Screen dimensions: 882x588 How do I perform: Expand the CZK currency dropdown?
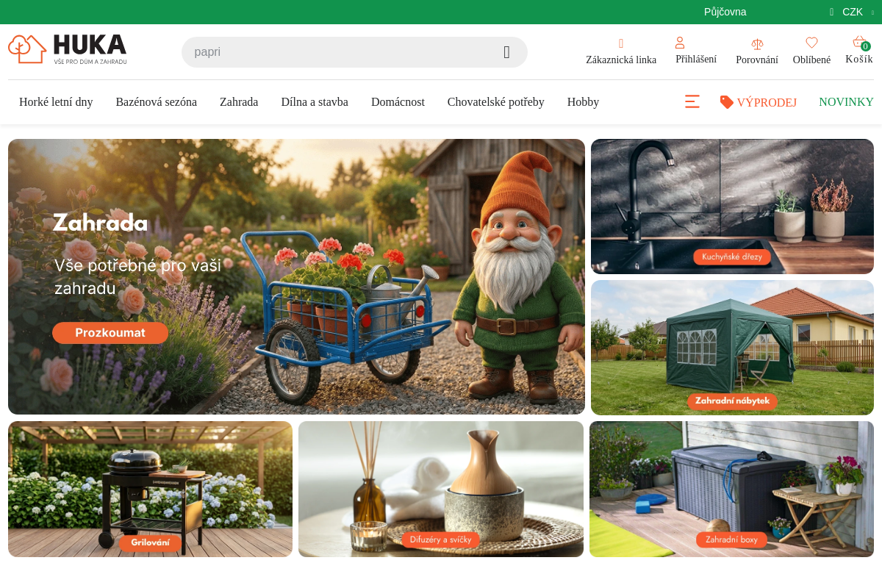853,12
